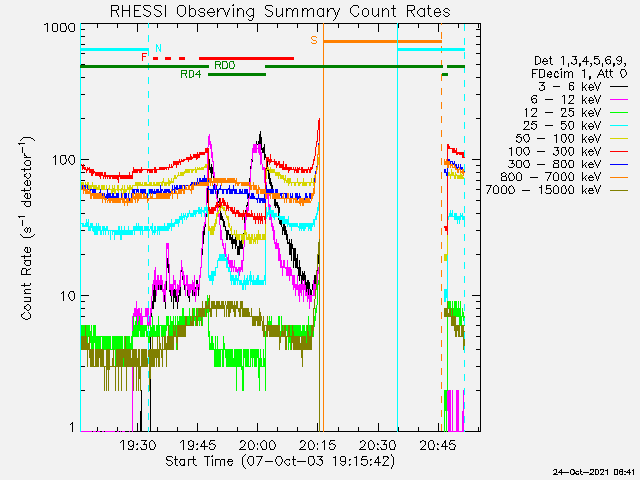This screenshot has width=640, height=480.
Task: Click the green 'RD0' flag label
Action: click(224, 65)
